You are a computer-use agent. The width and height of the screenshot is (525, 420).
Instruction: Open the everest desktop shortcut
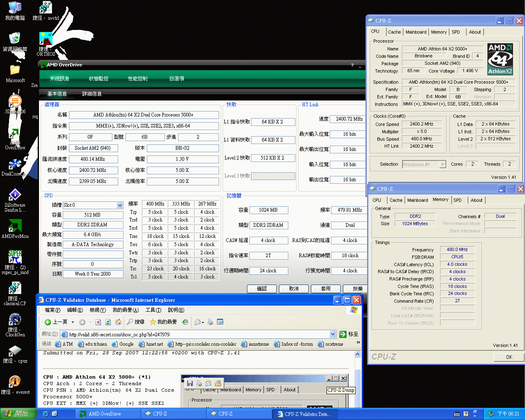coord(15,386)
